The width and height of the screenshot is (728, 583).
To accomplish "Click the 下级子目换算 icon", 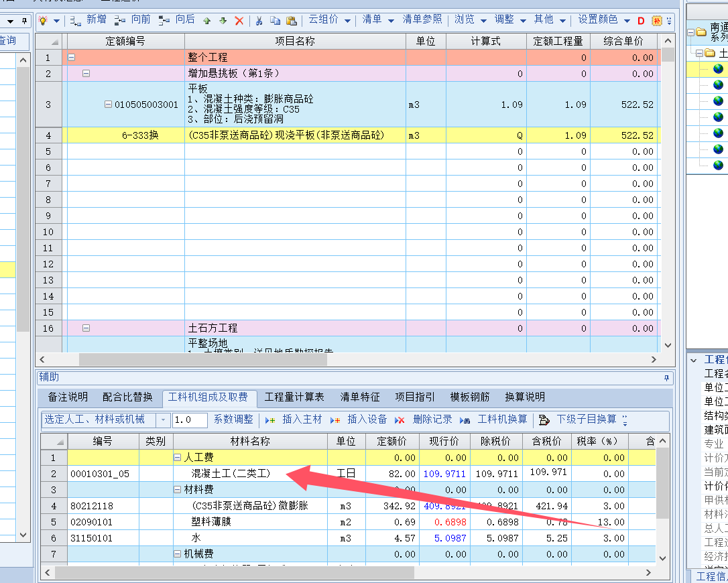I will coord(544,420).
